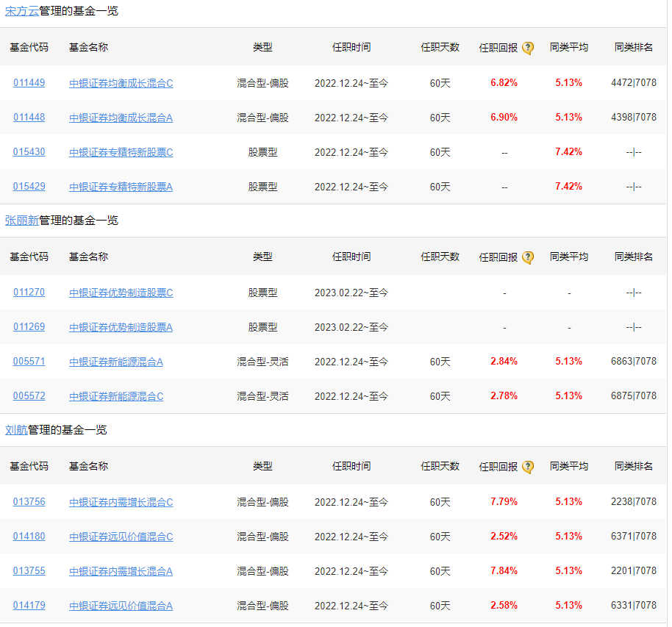This screenshot has height=627, width=672.
Task: Open fund code 011449 link
Action: tap(29, 83)
